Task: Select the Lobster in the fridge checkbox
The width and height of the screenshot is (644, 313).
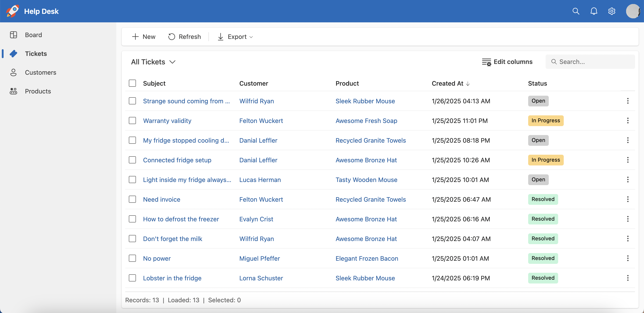Action: point(132,278)
